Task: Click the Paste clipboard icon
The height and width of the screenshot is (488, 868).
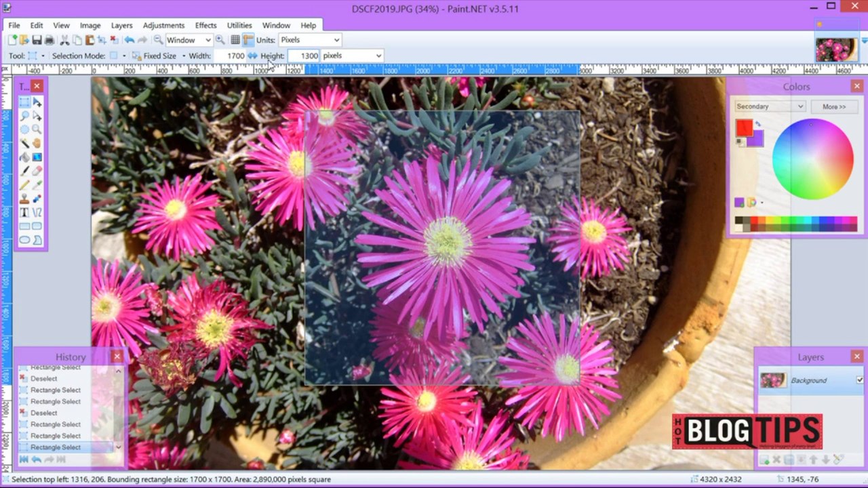Action: click(x=90, y=40)
